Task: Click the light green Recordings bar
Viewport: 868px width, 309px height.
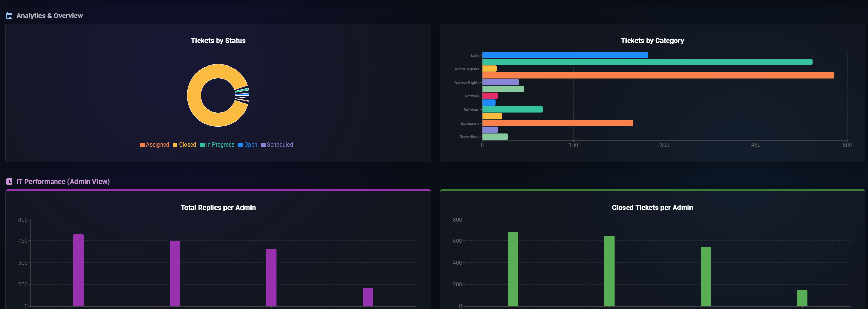Action: pos(495,136)
